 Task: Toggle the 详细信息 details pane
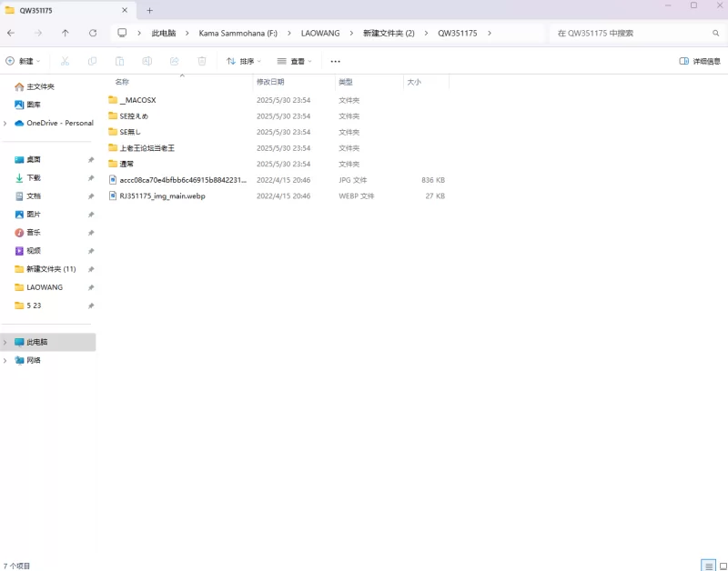[699, 61]
